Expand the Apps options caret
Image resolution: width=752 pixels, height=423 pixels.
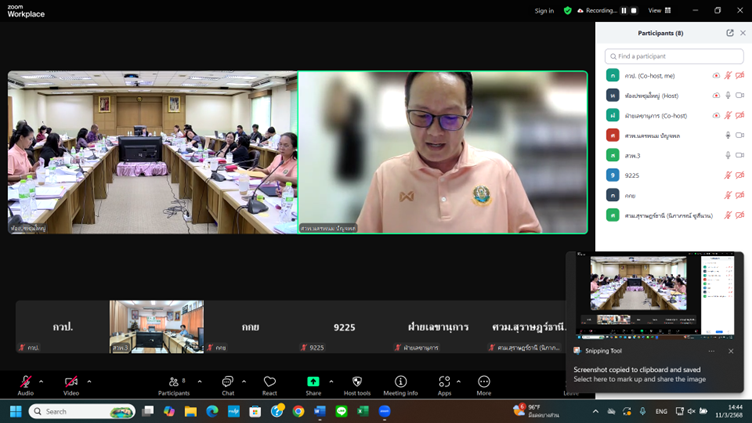click(x=458, y=382)
